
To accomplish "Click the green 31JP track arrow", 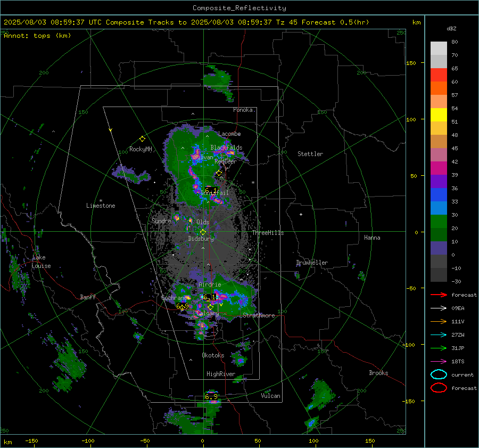I will click(439, 348).
